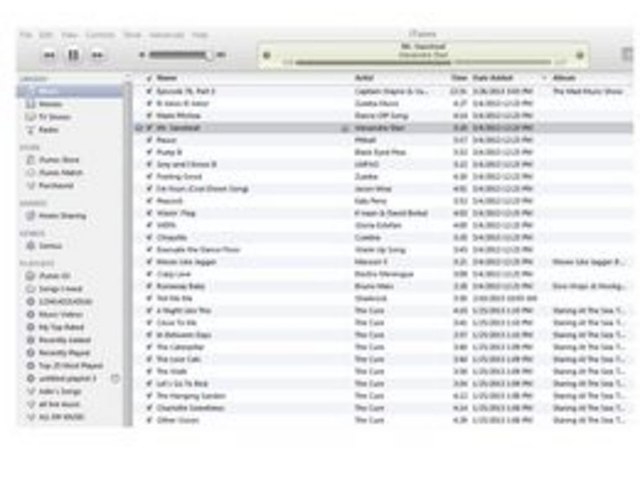Open Home Sharing icon in sidebar

(x=31, y=216)
